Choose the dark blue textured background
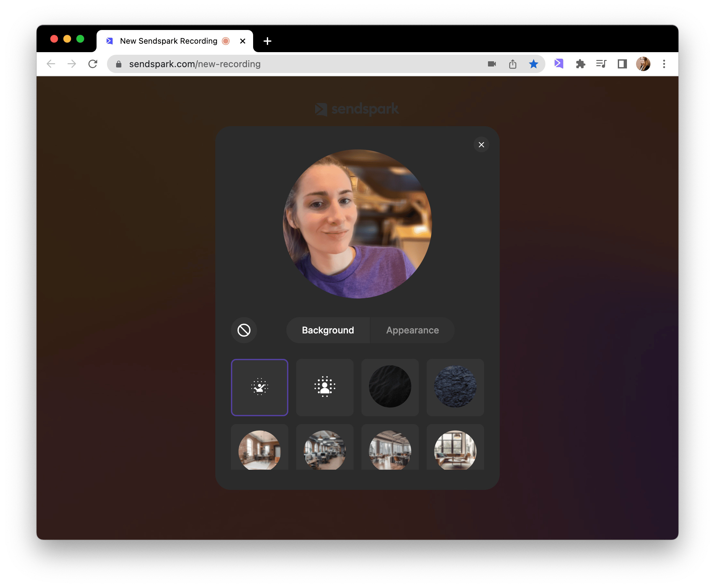The height and width of the screenshot is (588, 715). 455,387
